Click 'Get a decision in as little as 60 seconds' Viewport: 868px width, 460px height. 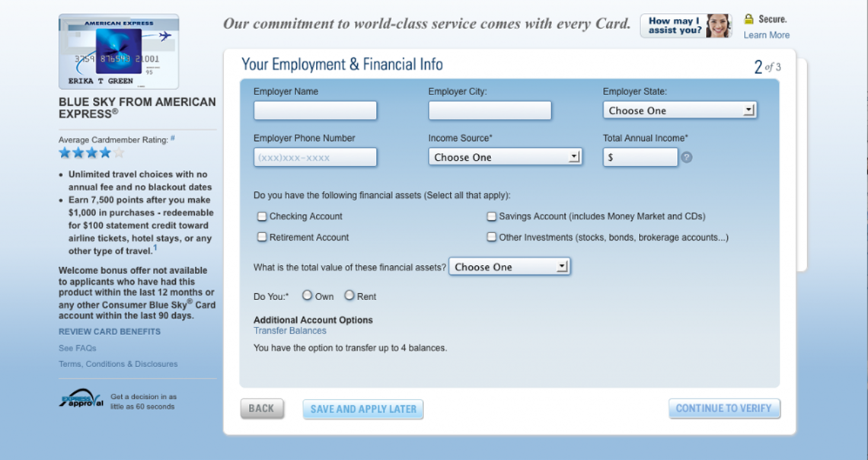(x=143, y=401)
